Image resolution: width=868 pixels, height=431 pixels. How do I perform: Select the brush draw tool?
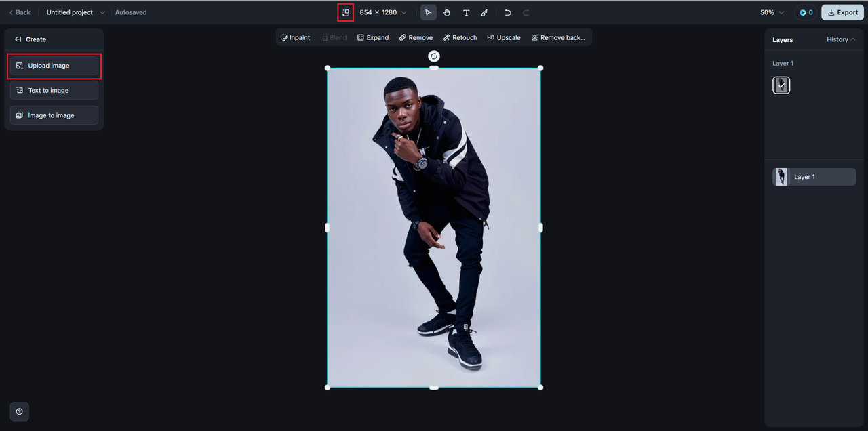click(x=484, y=12)
